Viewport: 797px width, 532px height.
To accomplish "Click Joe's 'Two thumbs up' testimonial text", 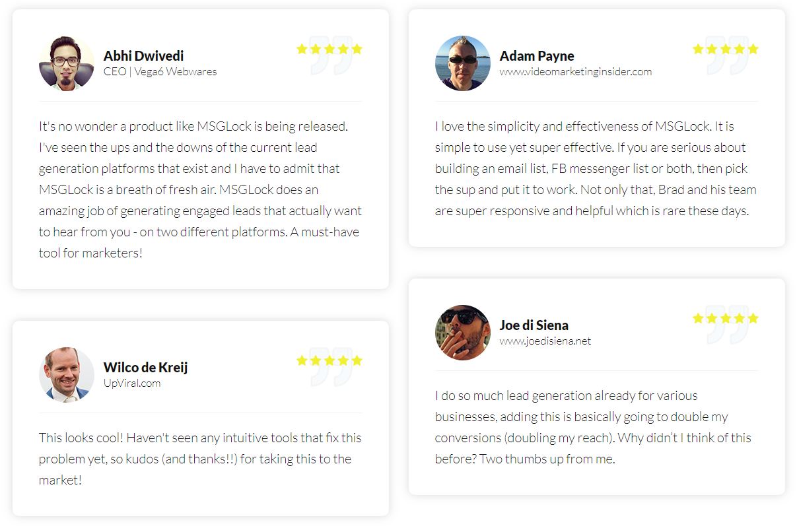I will coord(593,427).
